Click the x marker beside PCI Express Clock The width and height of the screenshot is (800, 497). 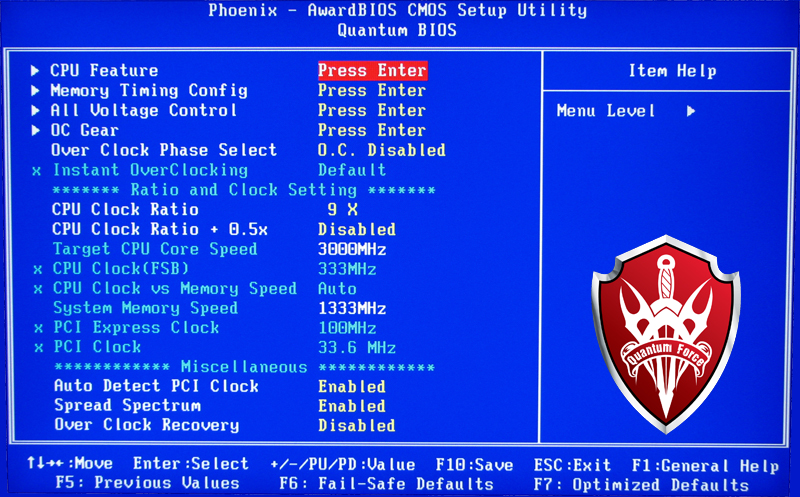click(38, 329)
